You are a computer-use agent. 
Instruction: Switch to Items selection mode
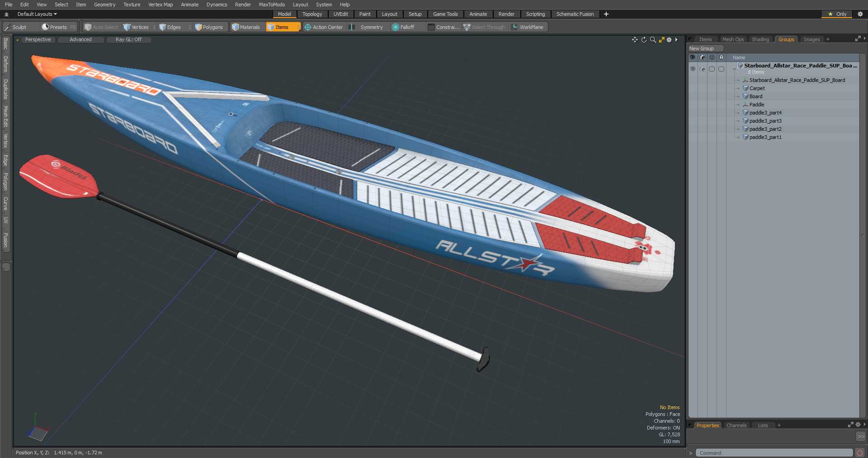tap(283, 27)
